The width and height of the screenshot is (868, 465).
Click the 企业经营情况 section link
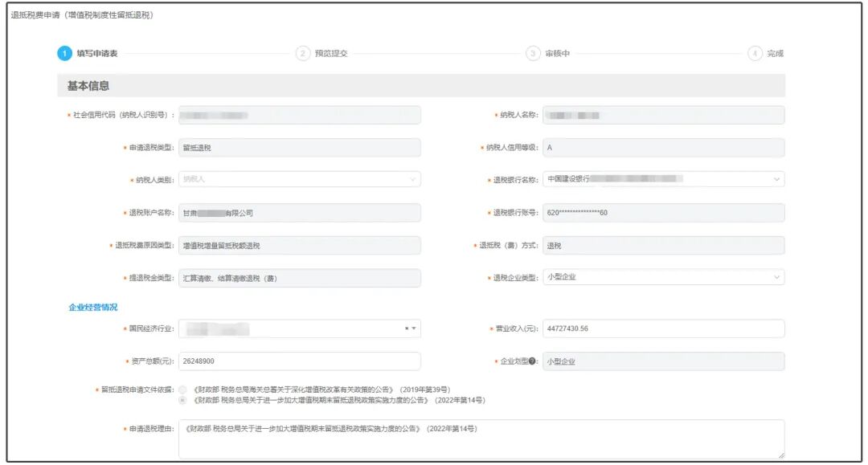pyautogui.click(x=92, y=307)
